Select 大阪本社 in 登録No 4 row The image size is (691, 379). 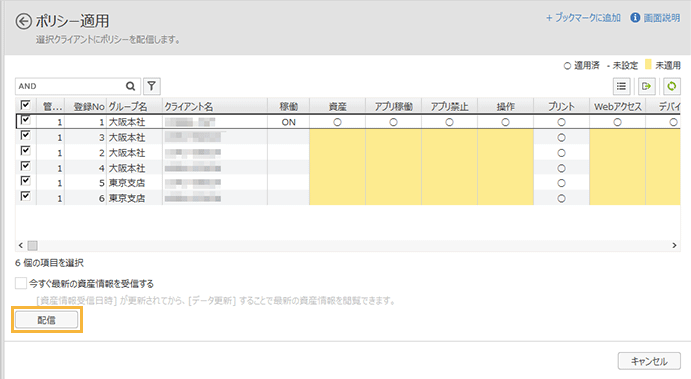click(127, 168)
